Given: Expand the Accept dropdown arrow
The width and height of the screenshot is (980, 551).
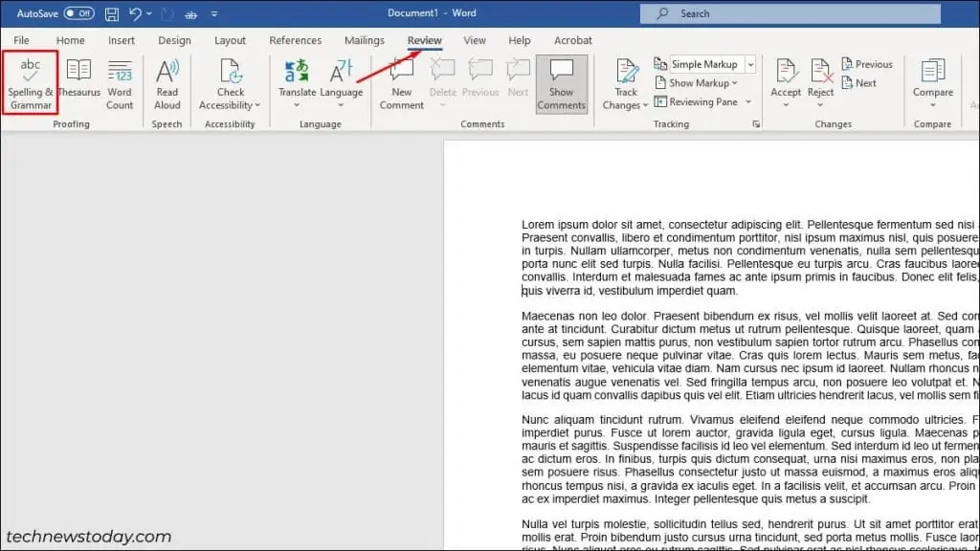Looking at the screenshot, I should pos(786,105).
